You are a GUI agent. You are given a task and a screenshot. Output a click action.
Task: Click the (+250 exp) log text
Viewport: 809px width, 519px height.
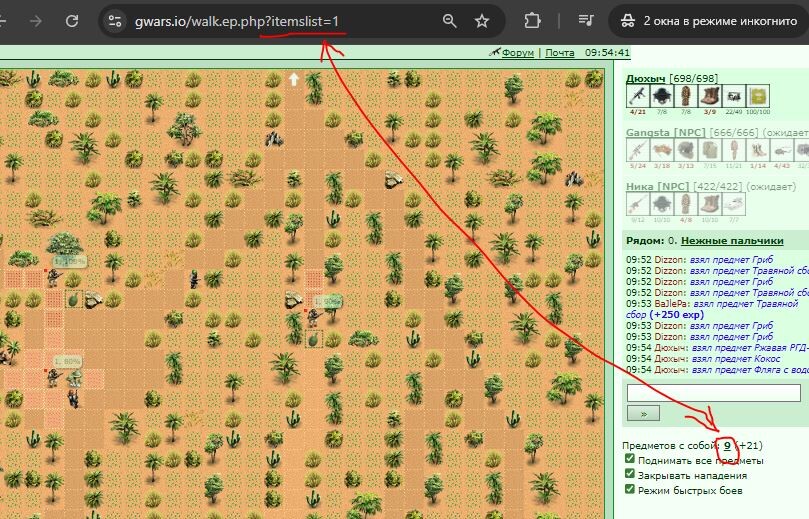click(676, 315)
